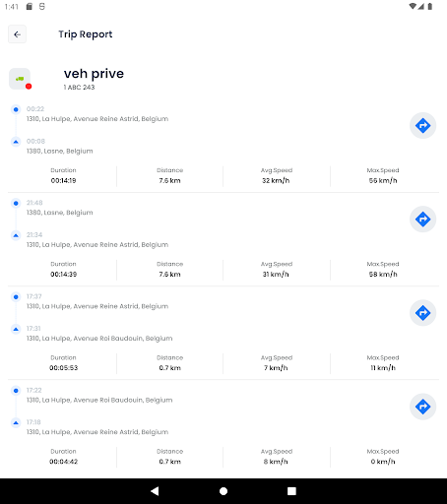This screenshot has height=504, width=447.
Task: Open directions for the 17:37 trip
Action: point(422,313)
